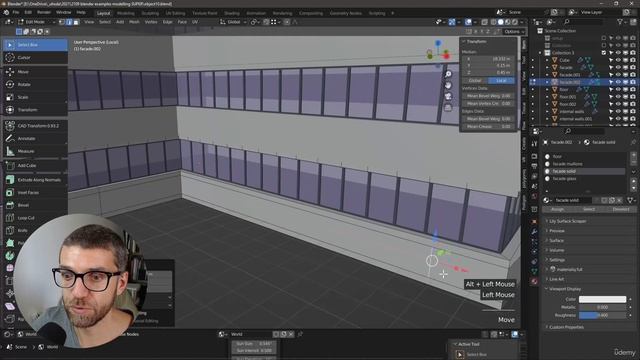Image resolution: width=640 pixels, height=360 pixels.
Task: Open the Vertex menu
Action: pyautogui.click(x=151, y=22)
